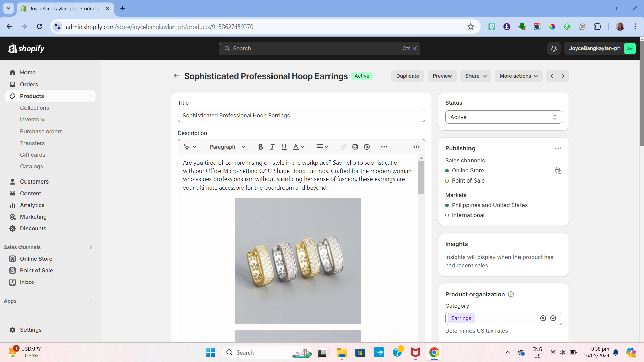Open Catalogs link
Viewport: 644px width, 362px height.
tap(32, 166)
